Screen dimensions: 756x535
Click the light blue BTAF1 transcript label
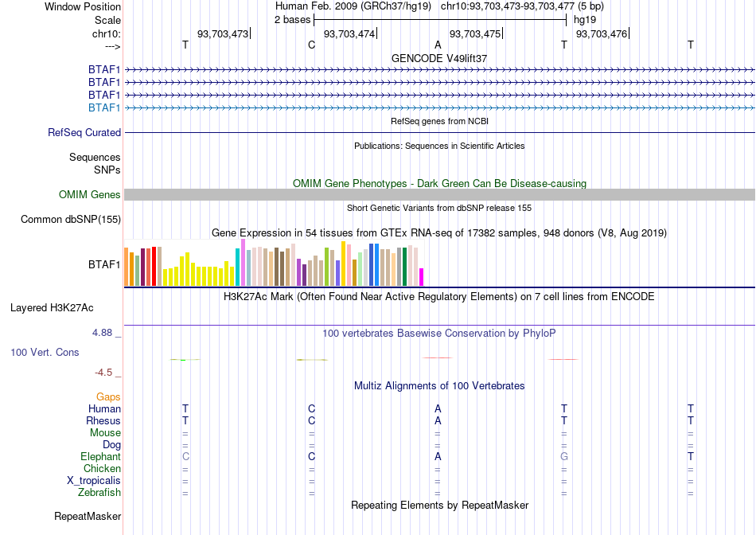pyautogui.click(x=104, y=107)
